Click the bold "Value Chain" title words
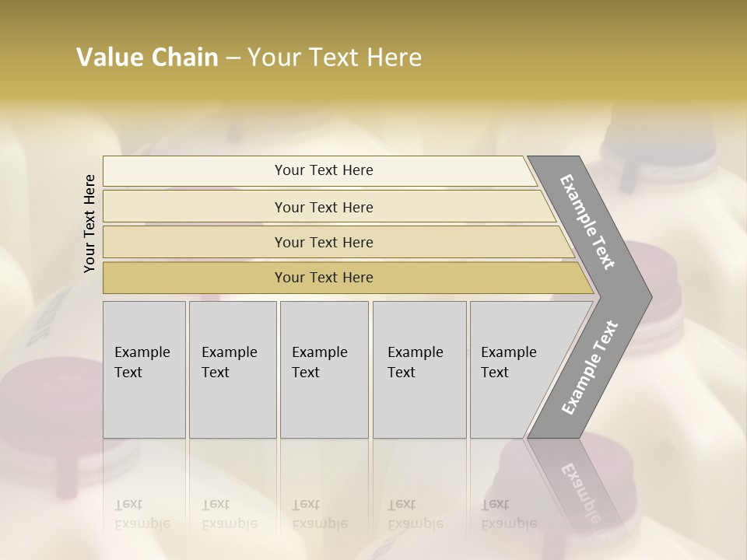The image size is (747, 560). (147, 58)
